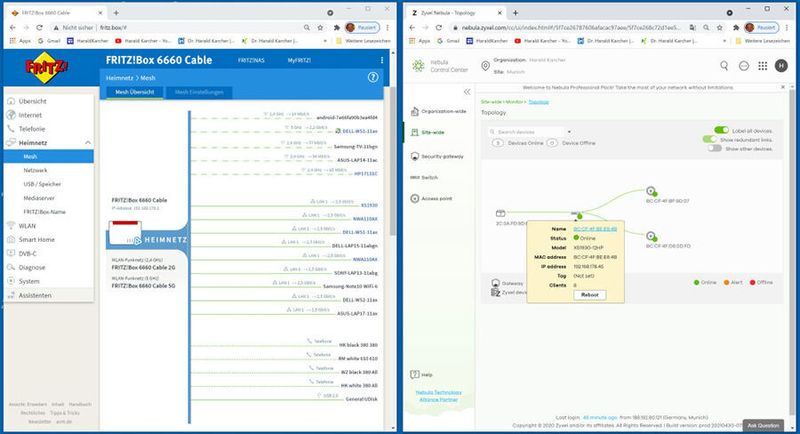Open the XS1930 mesh device link

369,206
